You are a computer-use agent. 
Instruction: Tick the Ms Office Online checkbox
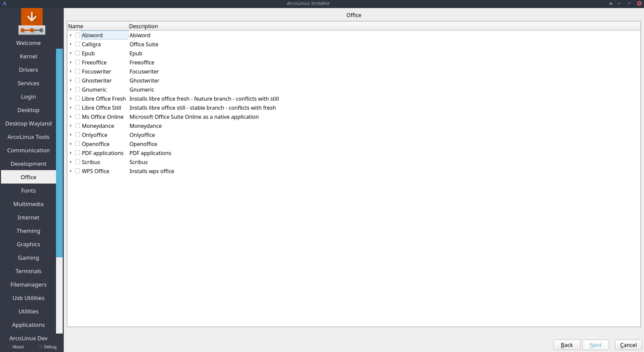77,117
